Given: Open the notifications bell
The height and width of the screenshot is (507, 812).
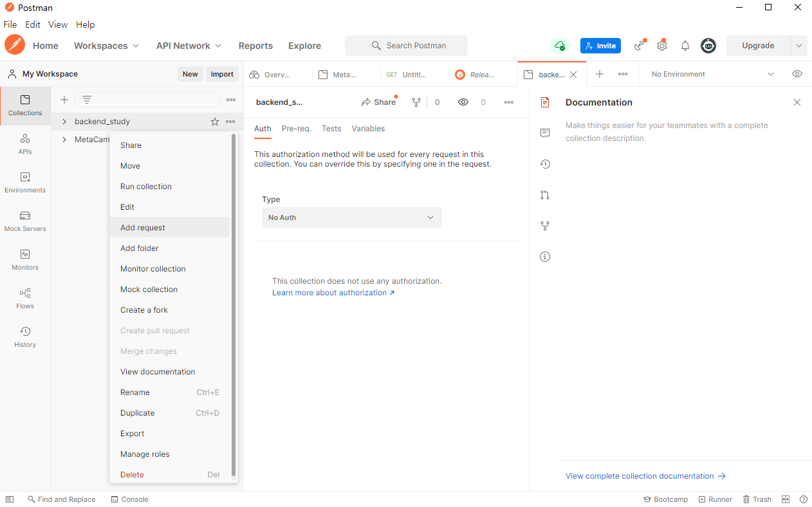Looking at the screenshot, I should 685,46.
